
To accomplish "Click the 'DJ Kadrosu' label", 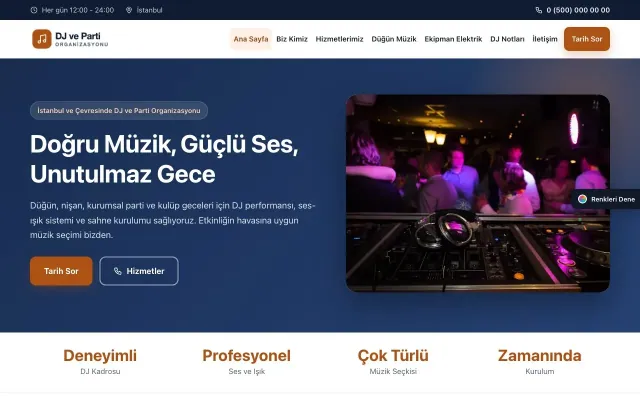I will (x=100, y=371).
